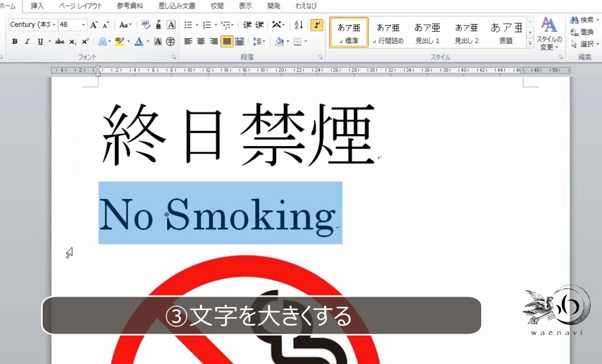Apply the font color A button
This screenshot has height=364, width=602.
139,42
